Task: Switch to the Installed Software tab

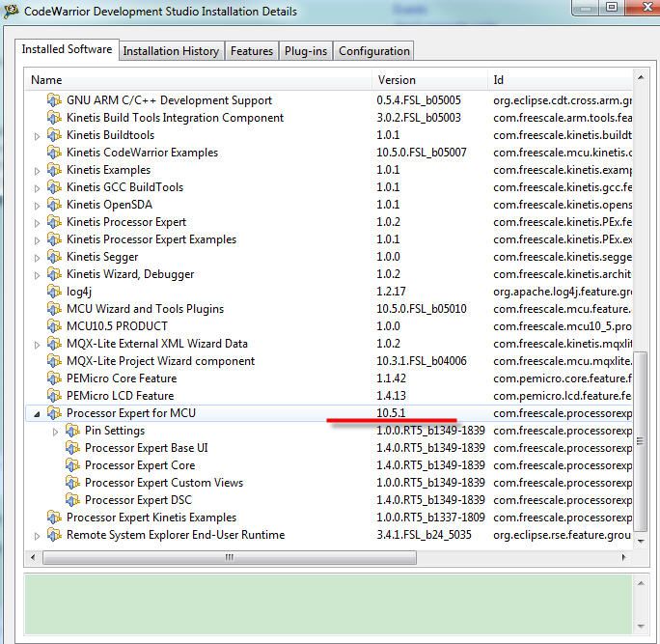Action: [x=67, y=49]
